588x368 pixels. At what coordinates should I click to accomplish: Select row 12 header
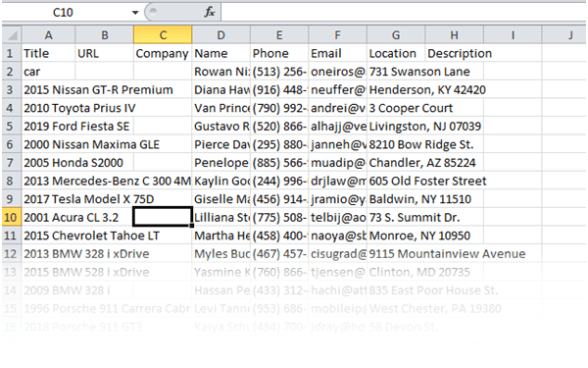pos(12,254)
